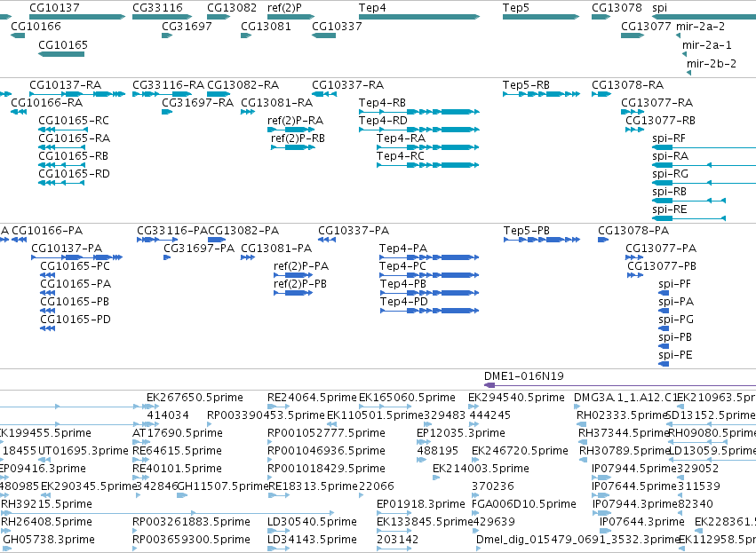Click the CG10166 gene label
The height and width of the screenshot is (553, 756).
[x=36, y=27]
